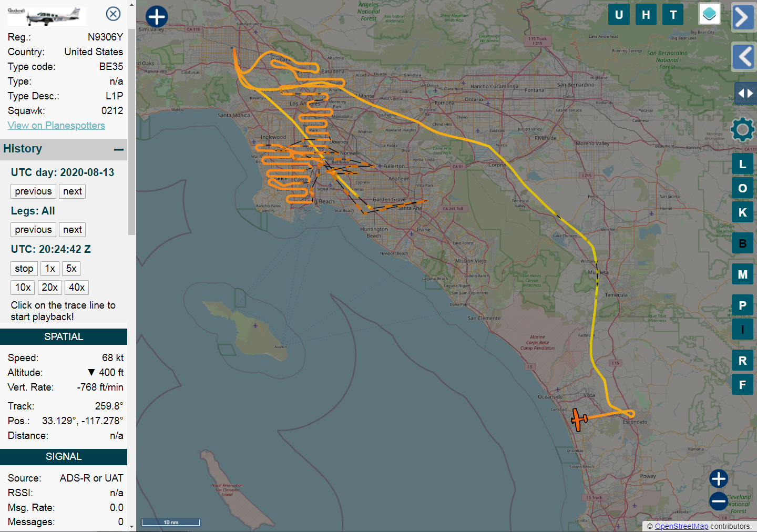Viewport: 757px width, 532px height.
Task: Set playback speed to 20x
Action: point(50,288)
